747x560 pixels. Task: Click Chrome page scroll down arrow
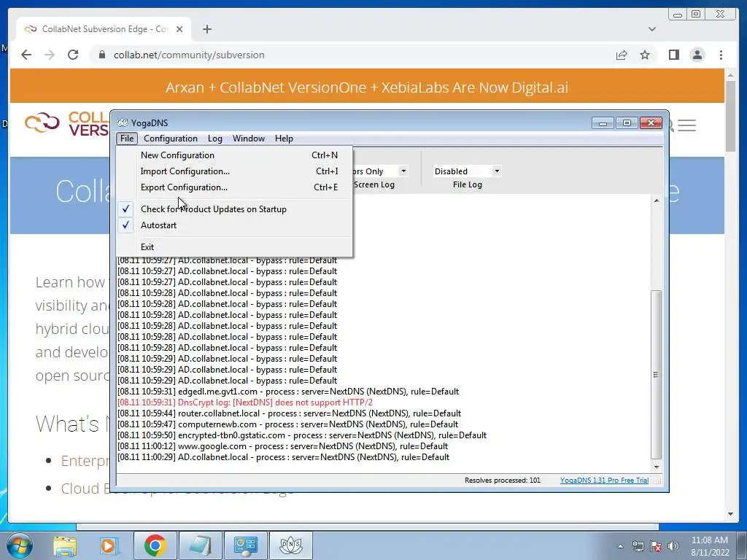tap(730, 514)
